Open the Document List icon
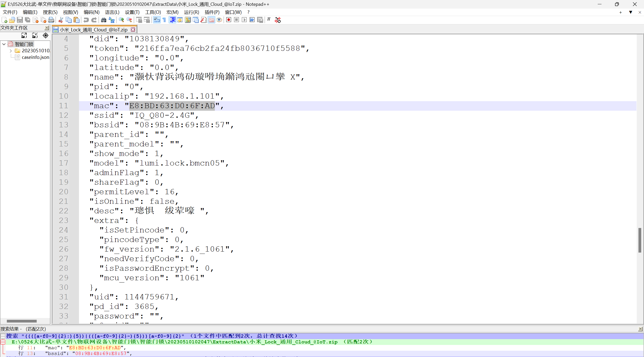The width and height of the screenshot is (644, 357). (x=195, y=20)
